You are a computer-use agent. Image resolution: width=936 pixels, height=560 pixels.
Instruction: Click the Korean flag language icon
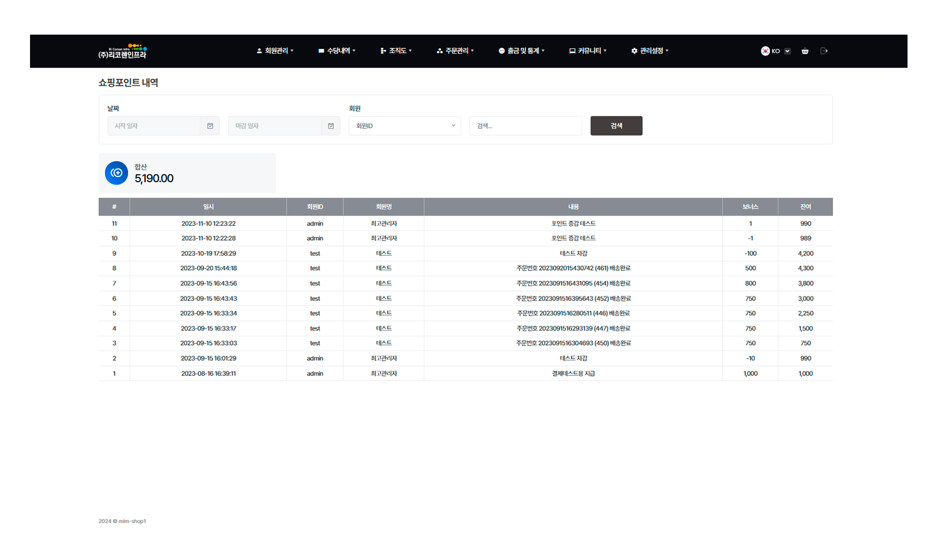[765, 51]
